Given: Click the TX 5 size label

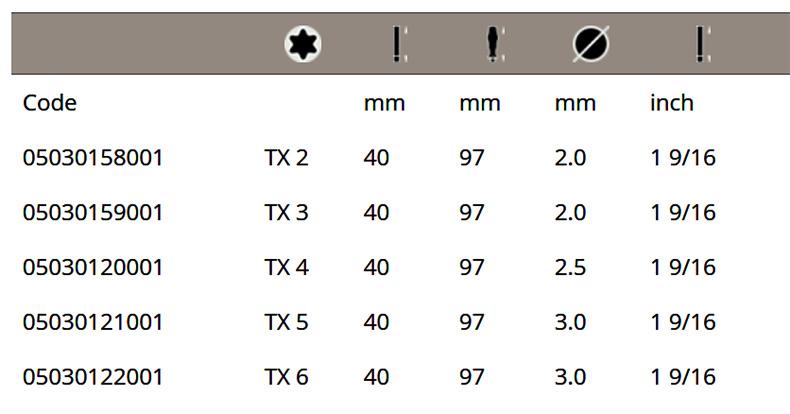Looking at the screenshot, I should pos(285,323).
